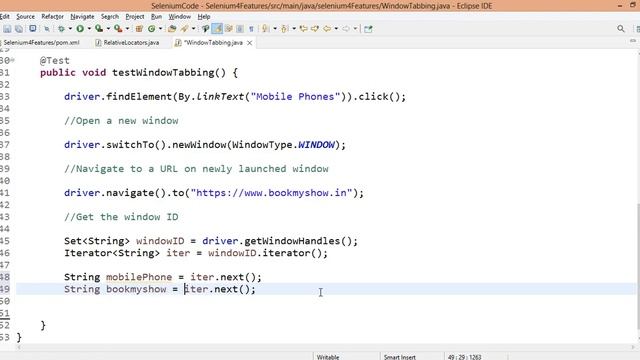
Task: Click the Forward navigation arrow
Action: pyautogui.click(x=346, y=29)
